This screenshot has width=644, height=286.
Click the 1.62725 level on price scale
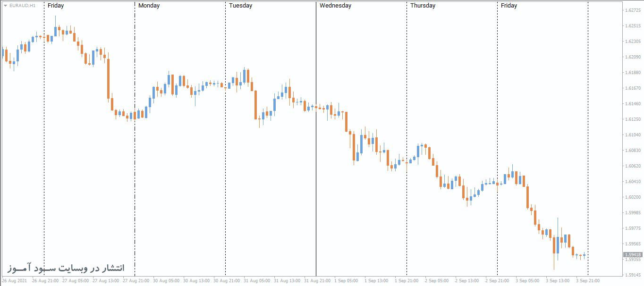632,10
